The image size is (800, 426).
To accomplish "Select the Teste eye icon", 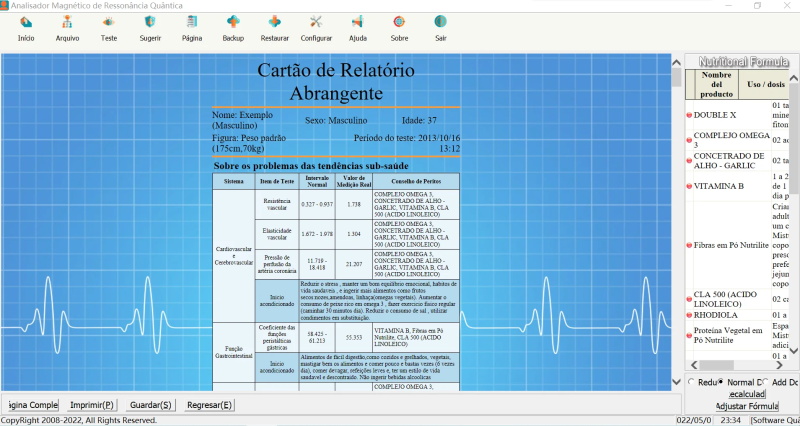I will tap(109, 22).
